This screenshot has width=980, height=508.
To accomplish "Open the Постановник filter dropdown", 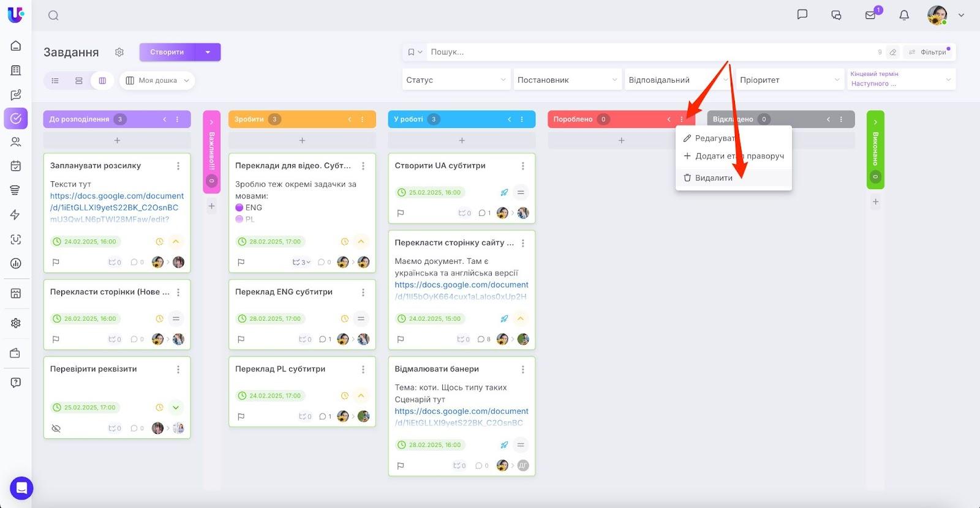I will pos(567,80).
